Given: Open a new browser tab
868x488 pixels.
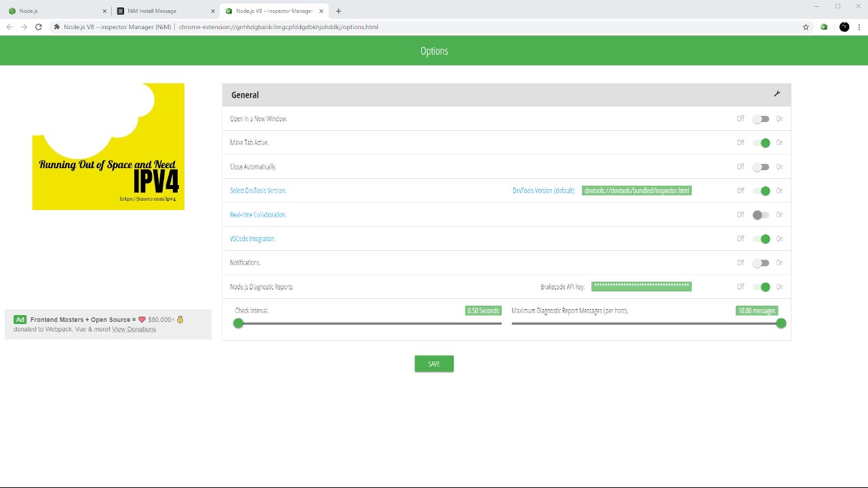Looking at the screenshot, I should pyautogui.click(x=338, y=11).
